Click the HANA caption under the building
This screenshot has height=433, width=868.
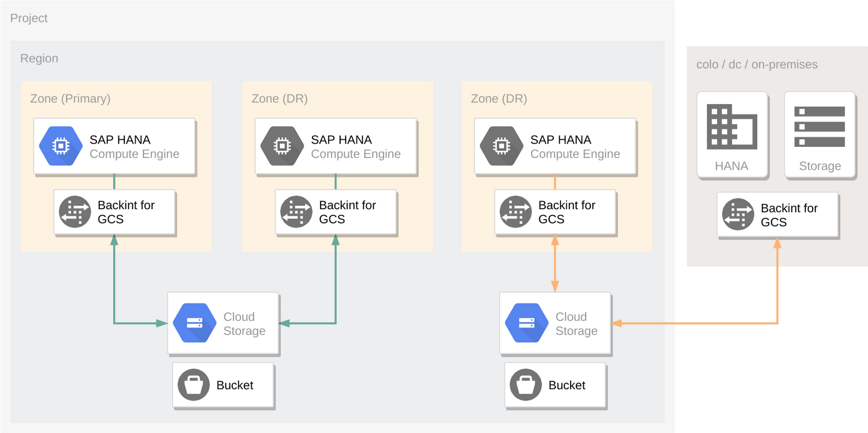(731, 166)
